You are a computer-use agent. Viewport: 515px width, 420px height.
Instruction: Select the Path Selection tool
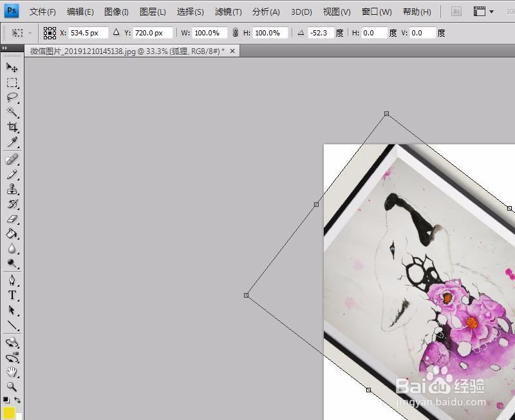[12, 310]
